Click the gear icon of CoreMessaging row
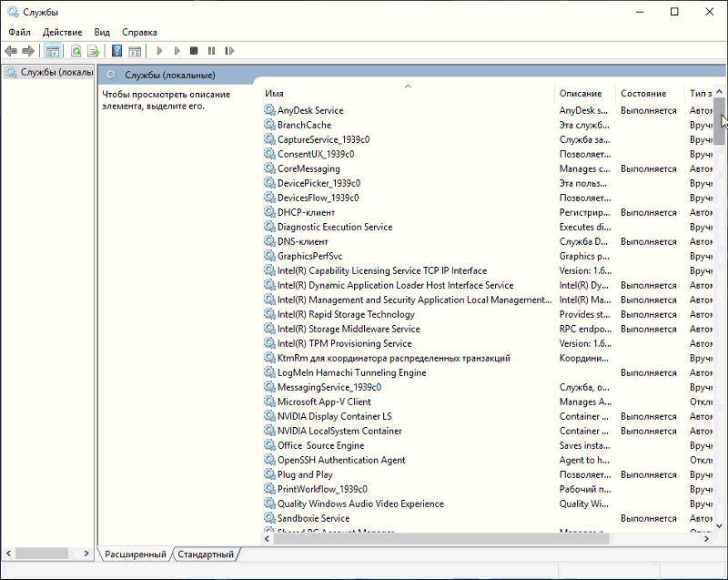Viewport: 728px width, 580px height. (x=269, y=168)
